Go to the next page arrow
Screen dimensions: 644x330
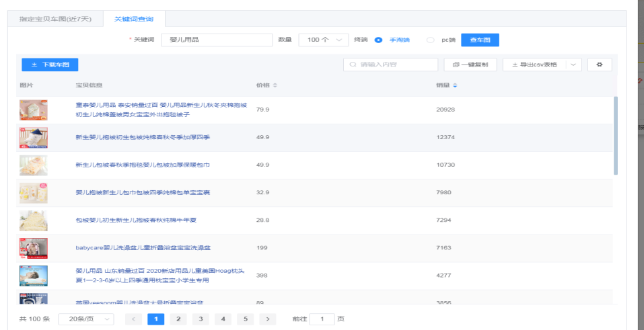(x=268, y=319)
